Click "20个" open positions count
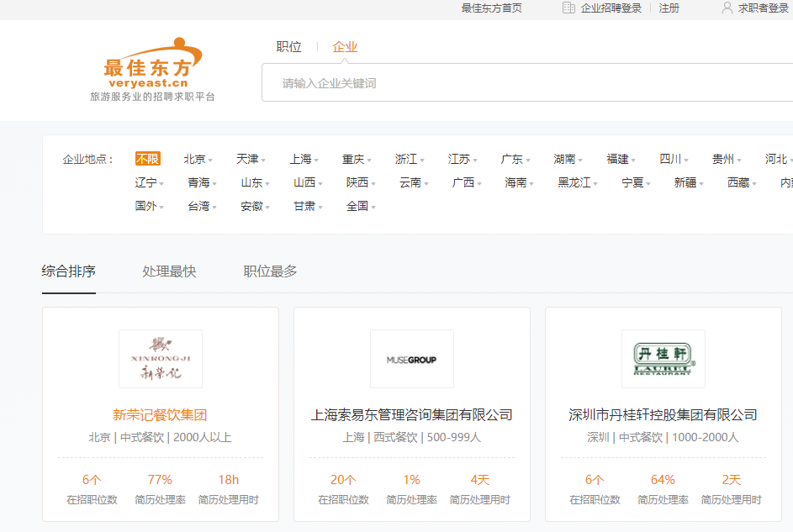Screen dimensions: 793x532 (x=343, y=479)
